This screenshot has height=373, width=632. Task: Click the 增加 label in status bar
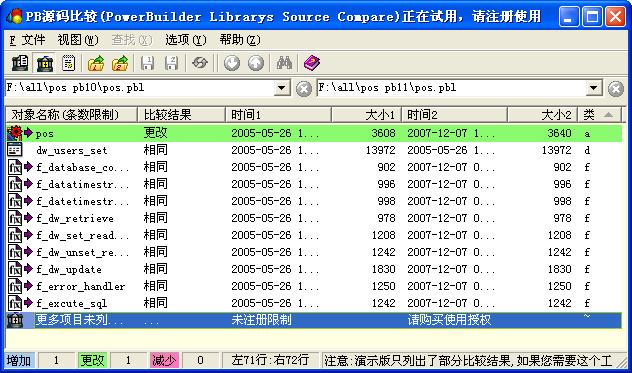pyautogui.click(x=19, y=360)
